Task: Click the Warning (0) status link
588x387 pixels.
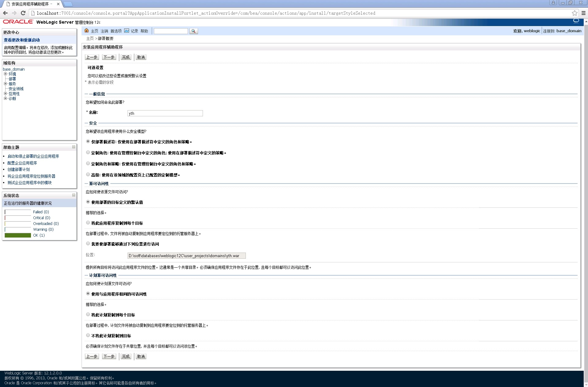Action: point(43,229)
